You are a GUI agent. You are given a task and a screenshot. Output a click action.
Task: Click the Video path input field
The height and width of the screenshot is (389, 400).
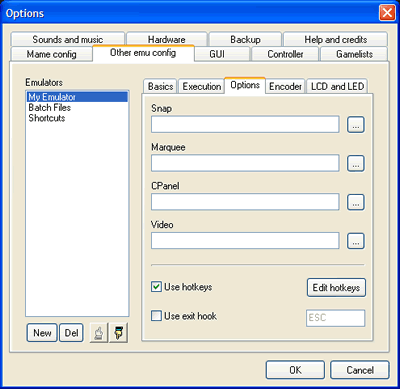pos(245,240)
